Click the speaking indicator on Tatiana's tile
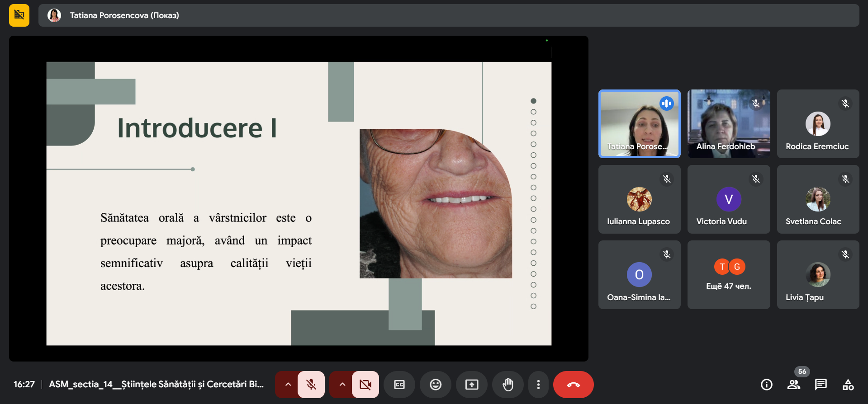868x404 pixels. (x=667, y=103)
